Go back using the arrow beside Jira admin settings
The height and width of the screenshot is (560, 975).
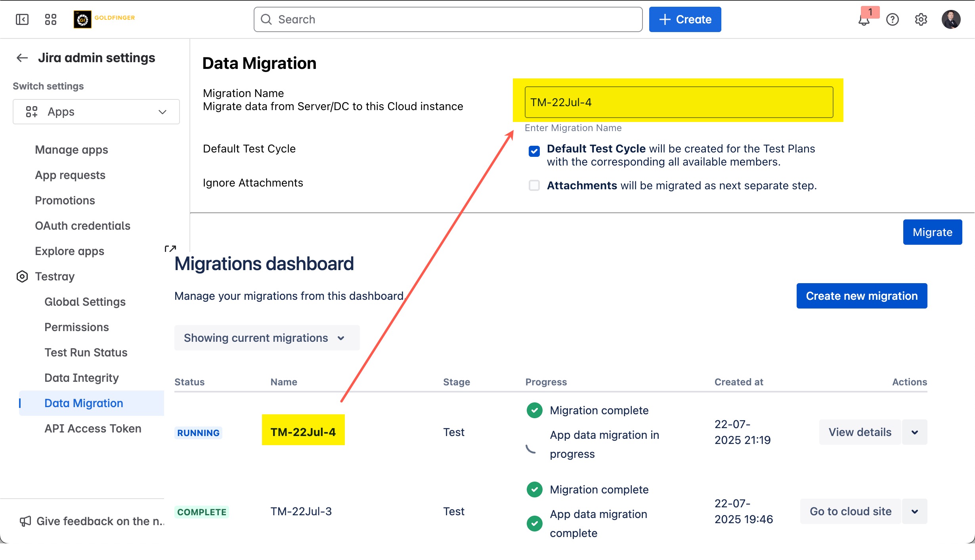(x=22, y=58)
